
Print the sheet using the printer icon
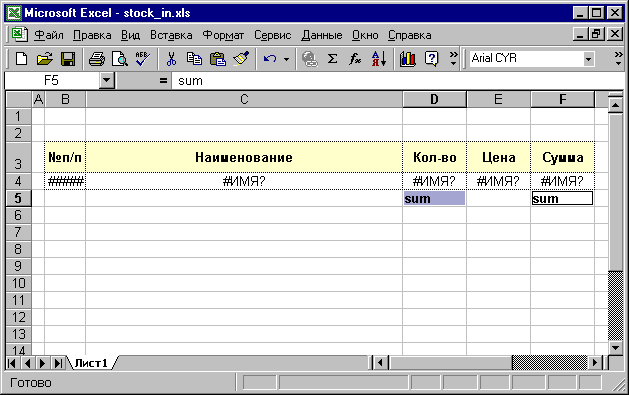coord(97,59)
